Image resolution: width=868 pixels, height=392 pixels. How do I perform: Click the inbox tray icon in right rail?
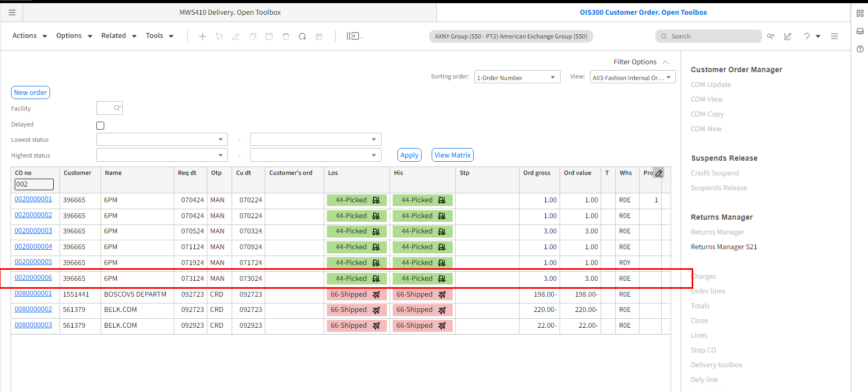tap(860, 31)
